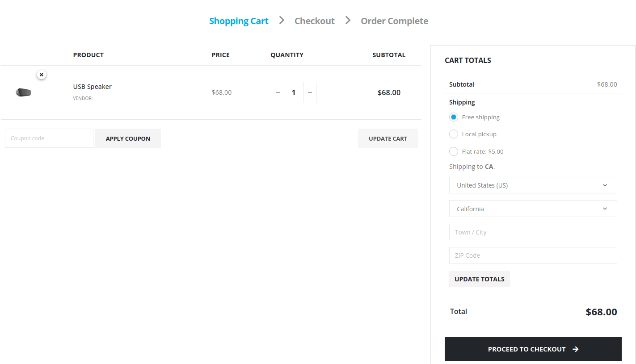Select the Free shipping option

pos(453,117)
